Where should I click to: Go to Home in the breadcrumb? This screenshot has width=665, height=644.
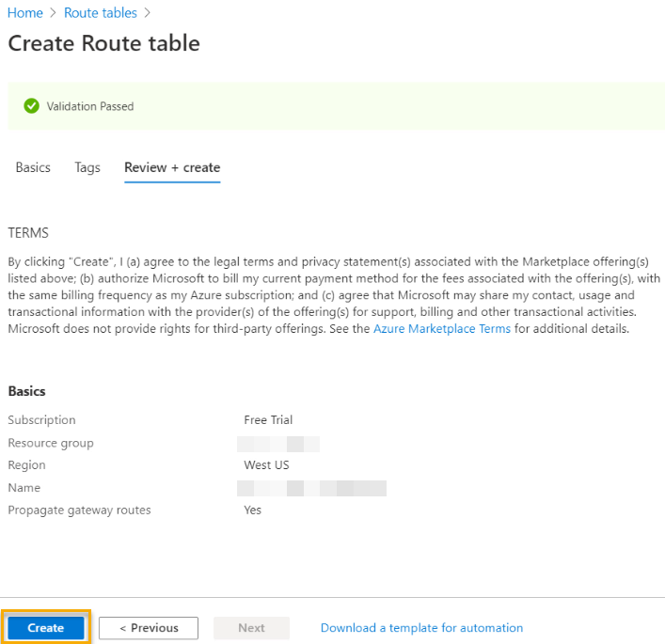tap(25, 13)
